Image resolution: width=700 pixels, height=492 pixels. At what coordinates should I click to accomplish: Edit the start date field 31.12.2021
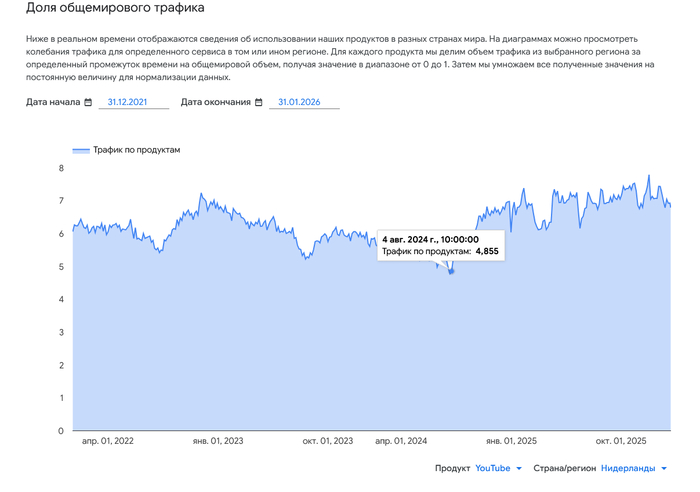(x=133, y=102)
